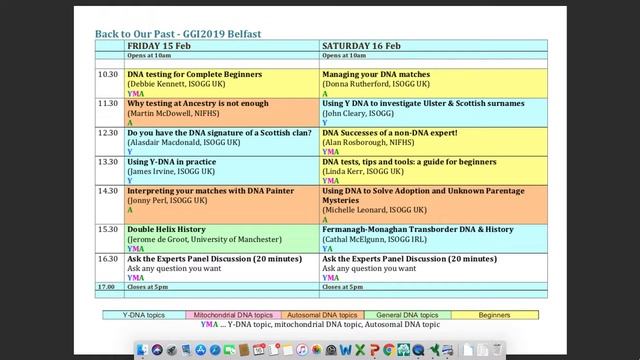Click the document page title "Back to Our Past - GGI2019 Belfast"
Viewport: 640px width, 360px height.
178,34
